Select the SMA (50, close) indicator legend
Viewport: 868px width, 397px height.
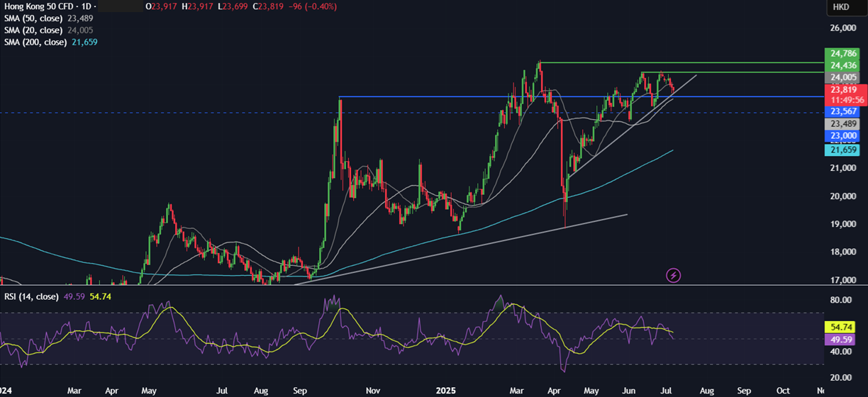point(33,18)
